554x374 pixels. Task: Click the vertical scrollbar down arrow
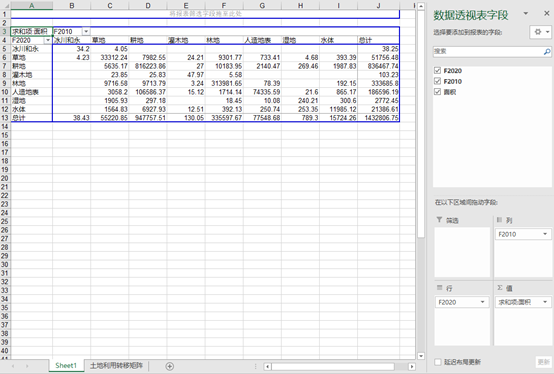point(421,356)
